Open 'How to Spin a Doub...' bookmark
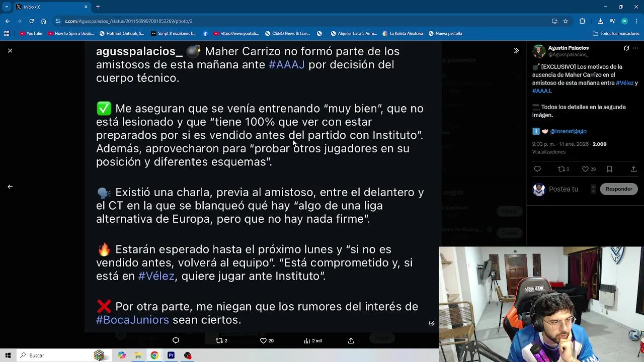Screen dimensions: 644x362 click(71, 34)
